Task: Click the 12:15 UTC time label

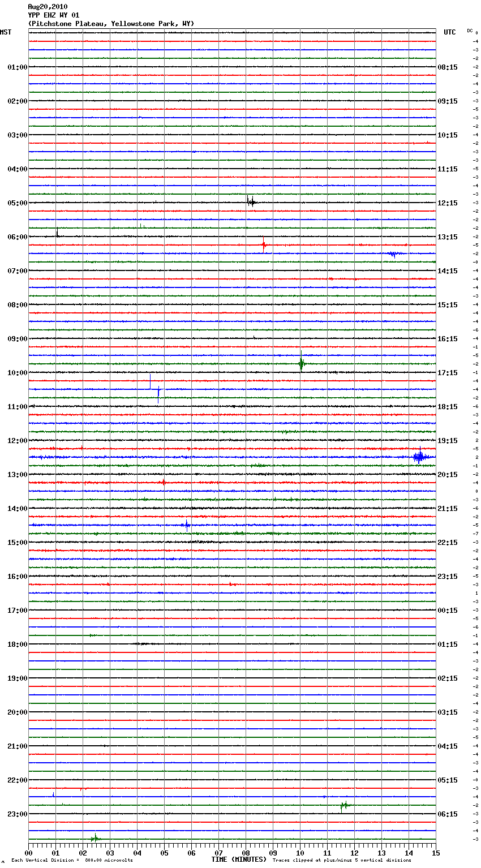Action: click(448, 203)
